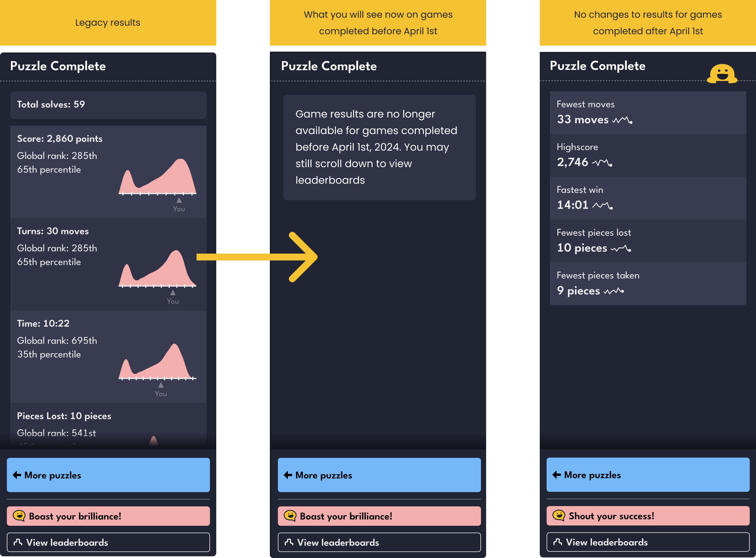Click the sparkline next to Fastest win 14:01

(604, 205)
